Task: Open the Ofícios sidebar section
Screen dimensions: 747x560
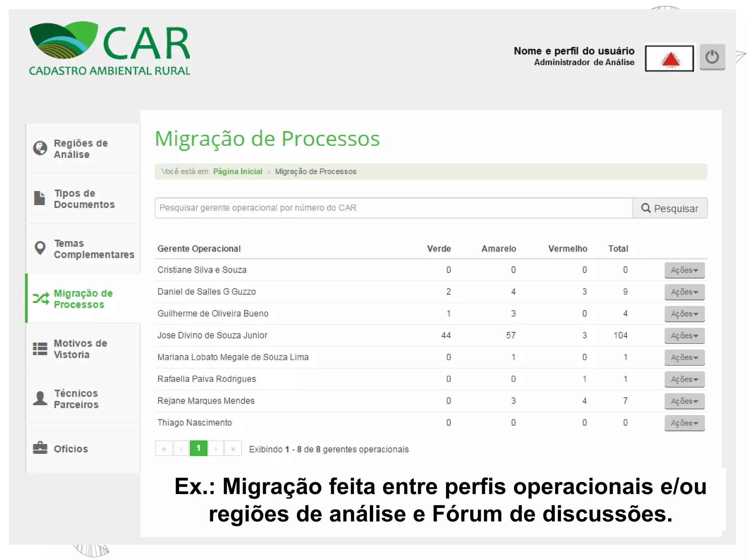Action: [x=83, y=448]
